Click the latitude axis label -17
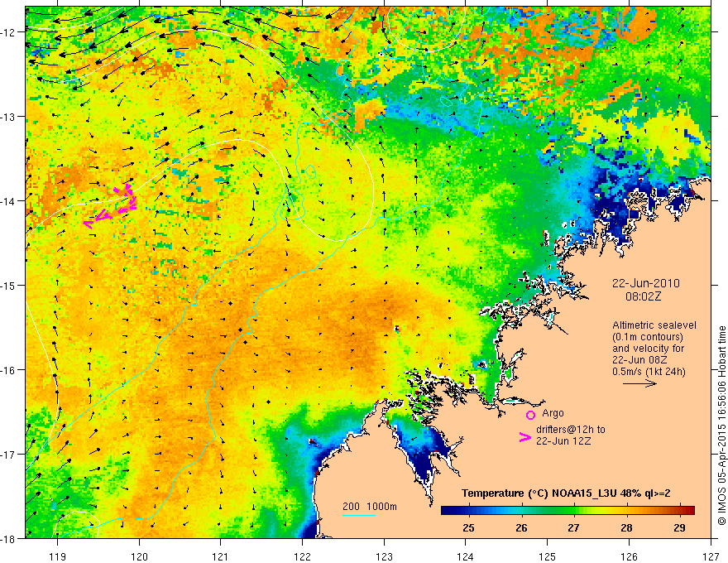 pos(10,454)
